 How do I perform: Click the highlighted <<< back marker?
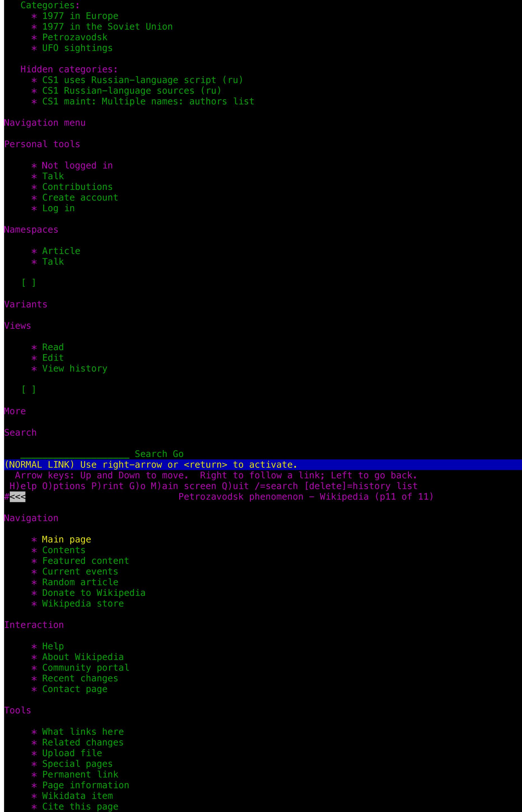(18, 497)
